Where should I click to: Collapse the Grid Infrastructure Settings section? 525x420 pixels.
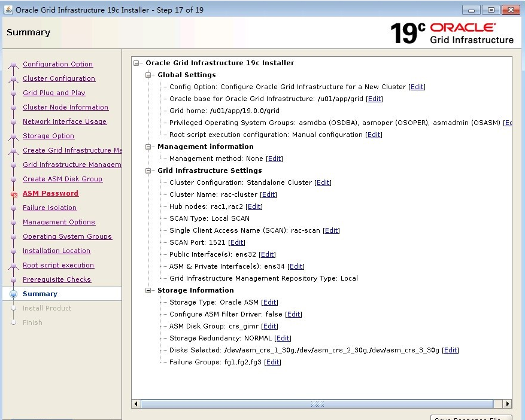click(149, 171)
